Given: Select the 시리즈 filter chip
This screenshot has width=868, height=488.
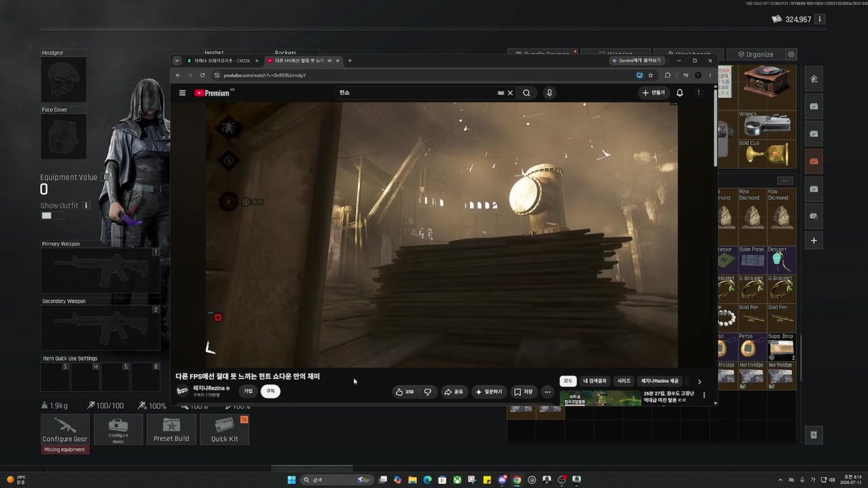Looking at the screenshot, I should pos(624,381).
